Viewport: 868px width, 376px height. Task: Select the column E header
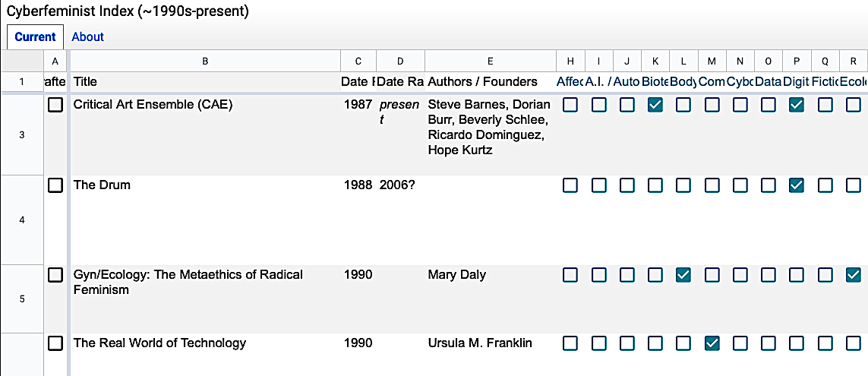click(490, 61)
